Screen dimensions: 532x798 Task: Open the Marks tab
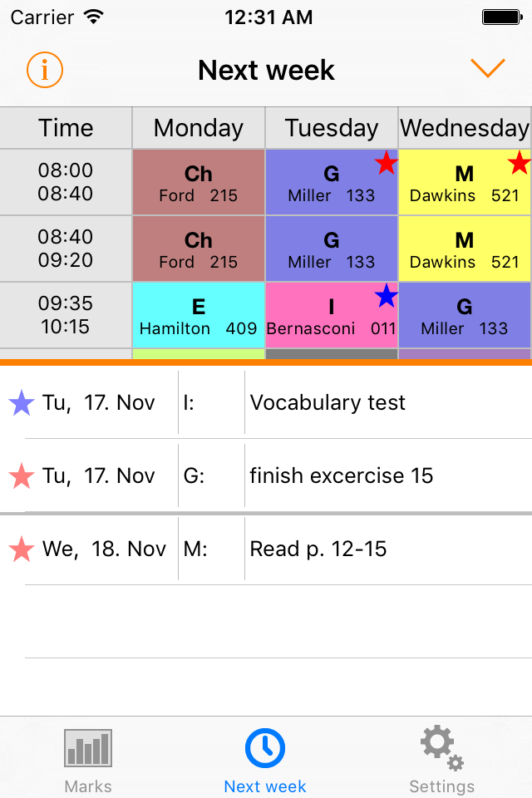click(88, 761)
